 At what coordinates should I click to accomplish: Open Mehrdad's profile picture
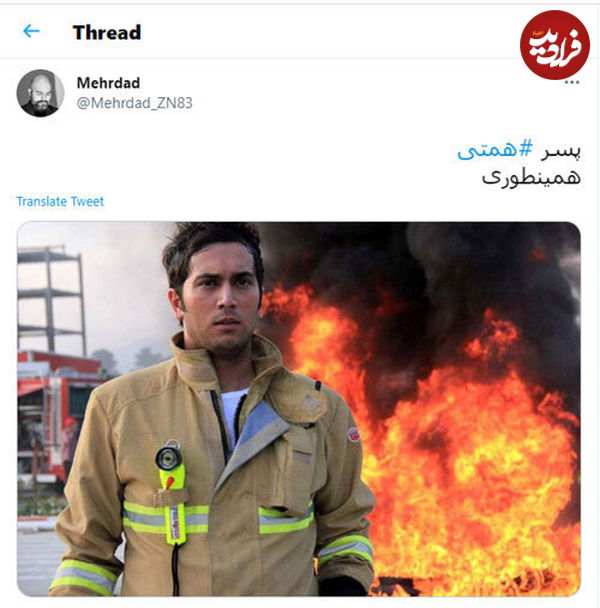coord(40,93)
